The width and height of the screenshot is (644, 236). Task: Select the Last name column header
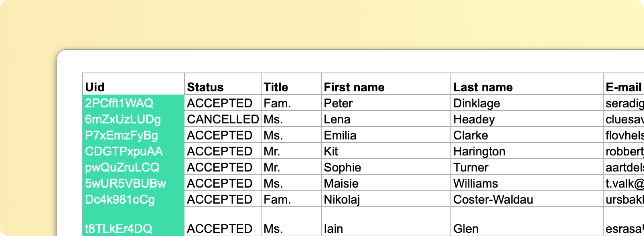(x=527, y=84)
